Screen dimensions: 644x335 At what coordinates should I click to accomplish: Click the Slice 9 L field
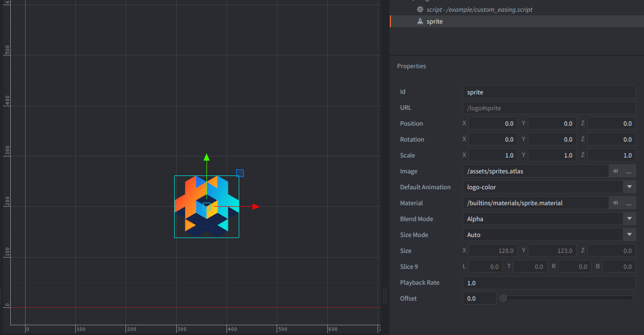click(486, 267)
